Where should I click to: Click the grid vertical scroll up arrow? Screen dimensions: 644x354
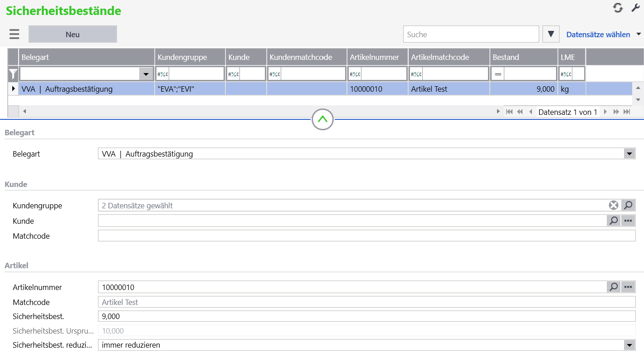pos(638,88)
